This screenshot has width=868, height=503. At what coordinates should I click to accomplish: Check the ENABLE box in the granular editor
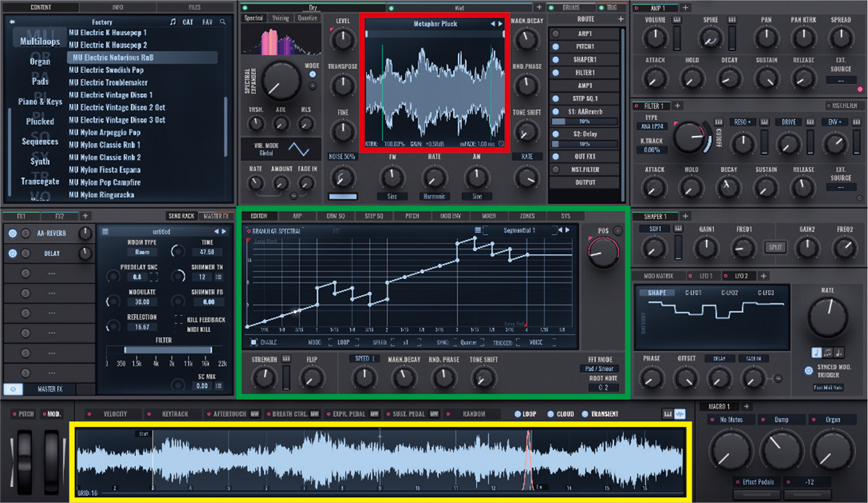click(254, 342)
